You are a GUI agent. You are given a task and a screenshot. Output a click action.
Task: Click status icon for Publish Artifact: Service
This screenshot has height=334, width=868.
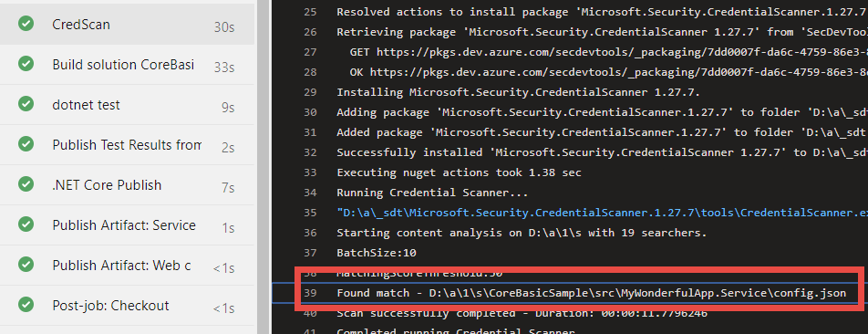tap(26, 224)
